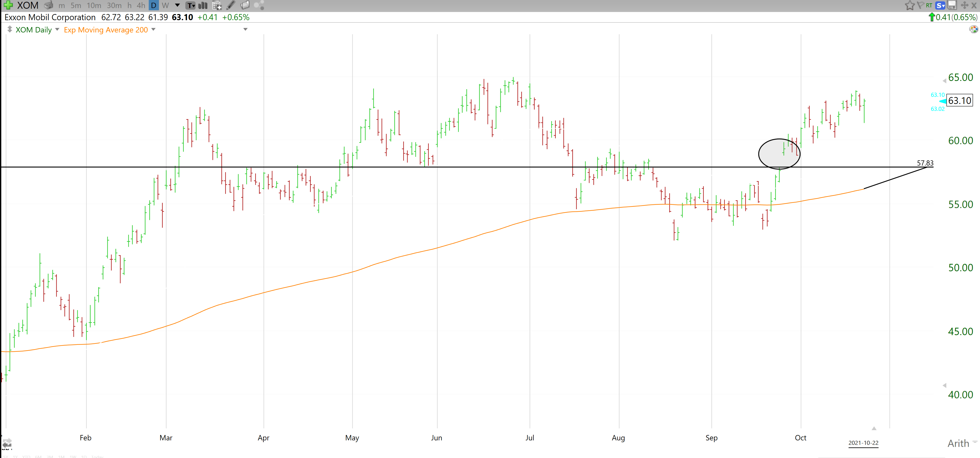The width and height of the screenshot is (980, 458).
Task: Click the green plus add-symbol icon
Action: (8, 5)
